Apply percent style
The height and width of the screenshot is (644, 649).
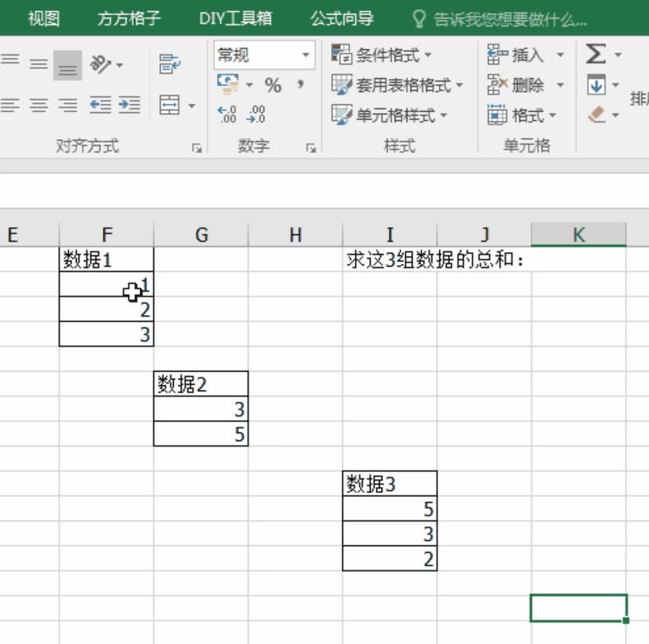point(273,86)
